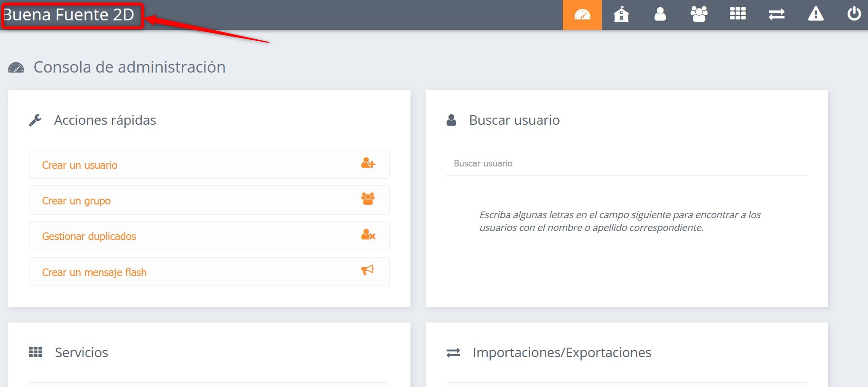Viewport: 868px width, 387px height.
Task: Click the Buena Fuente 2D title
Action: click(x=69, y=15)
